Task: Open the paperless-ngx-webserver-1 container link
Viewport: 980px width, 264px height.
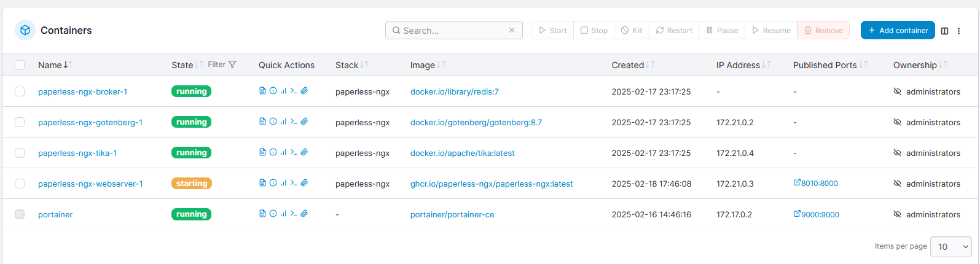Action: click(x=90, y=184)
